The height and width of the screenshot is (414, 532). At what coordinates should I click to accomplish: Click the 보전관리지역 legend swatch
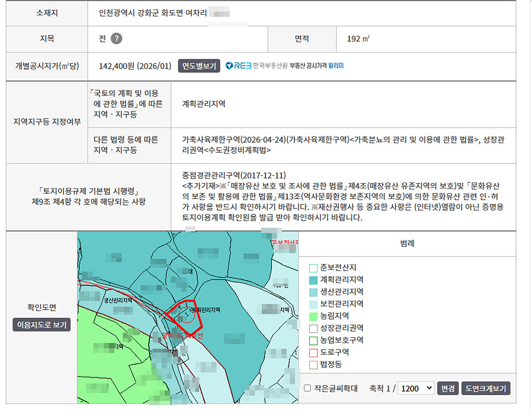point(313,304)
